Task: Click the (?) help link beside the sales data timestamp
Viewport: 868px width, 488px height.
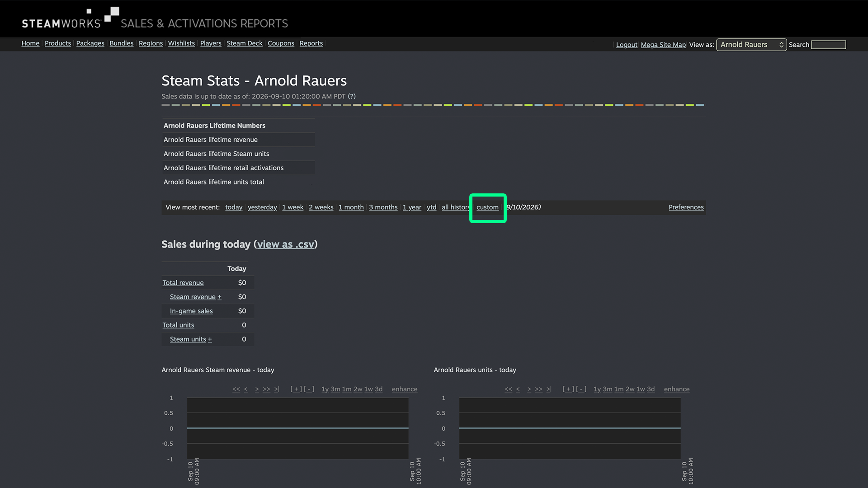Action: (352, 96)
